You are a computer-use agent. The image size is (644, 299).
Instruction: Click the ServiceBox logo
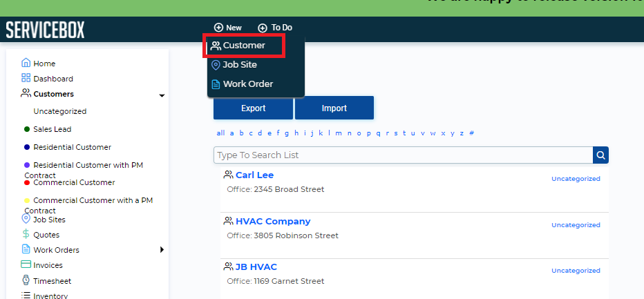coord(45,30)
